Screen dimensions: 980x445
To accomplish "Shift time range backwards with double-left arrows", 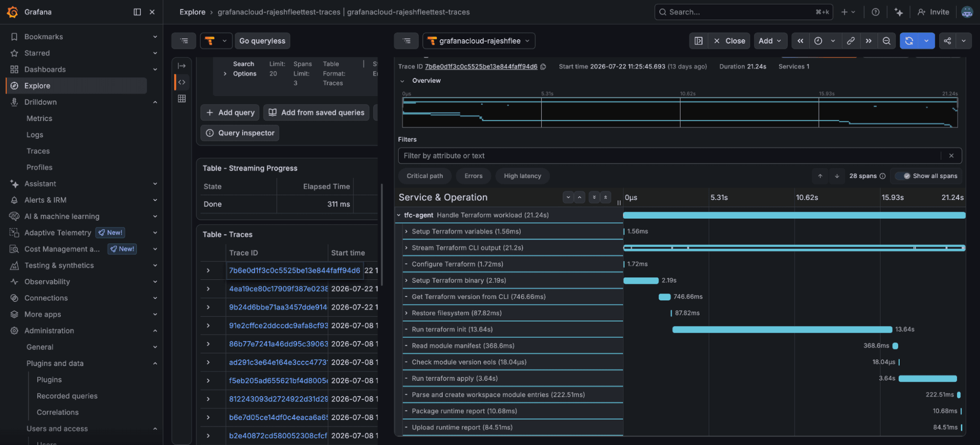I will coord(800,41).
